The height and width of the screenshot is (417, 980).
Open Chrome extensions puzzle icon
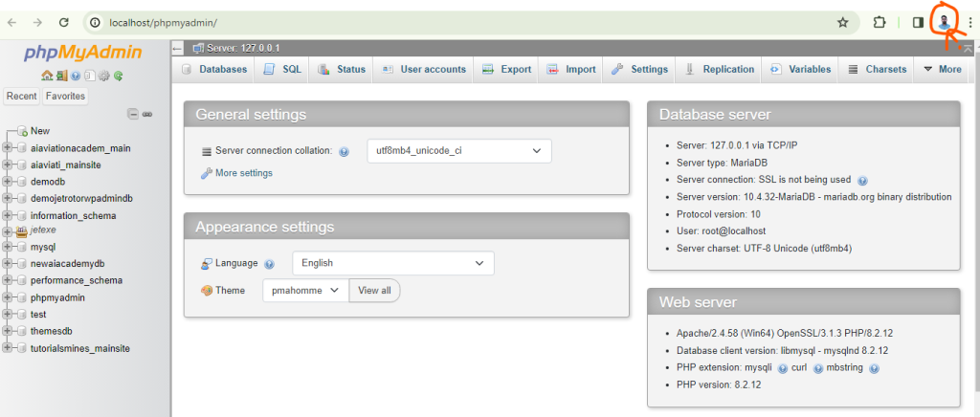(x=879, y=22)
